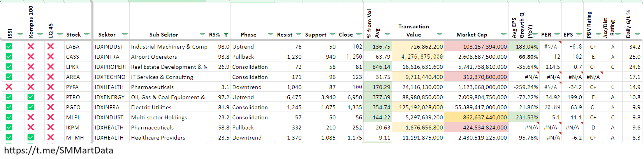
Task: Click the green RS% active filter icon
Action: [226, 35]
